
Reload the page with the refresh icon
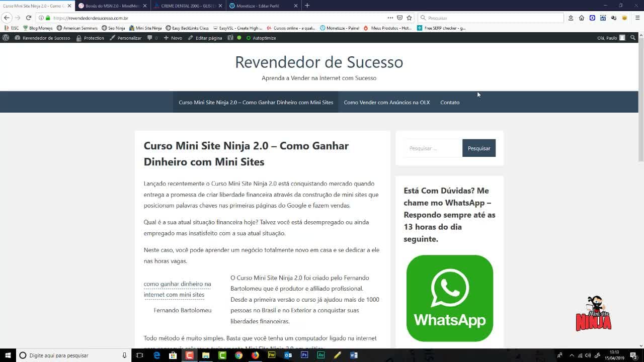pos(29,18)
